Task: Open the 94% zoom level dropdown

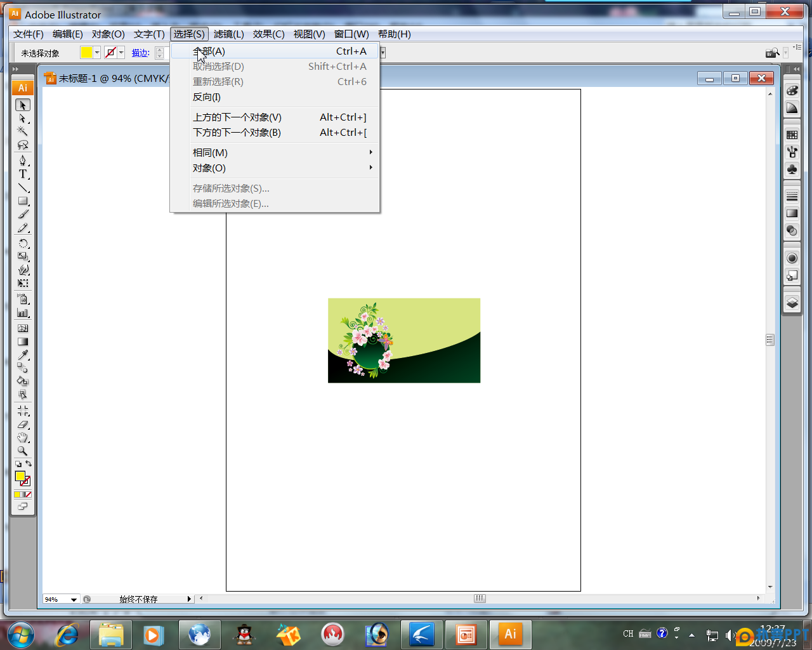Action: tap(74, 599)
